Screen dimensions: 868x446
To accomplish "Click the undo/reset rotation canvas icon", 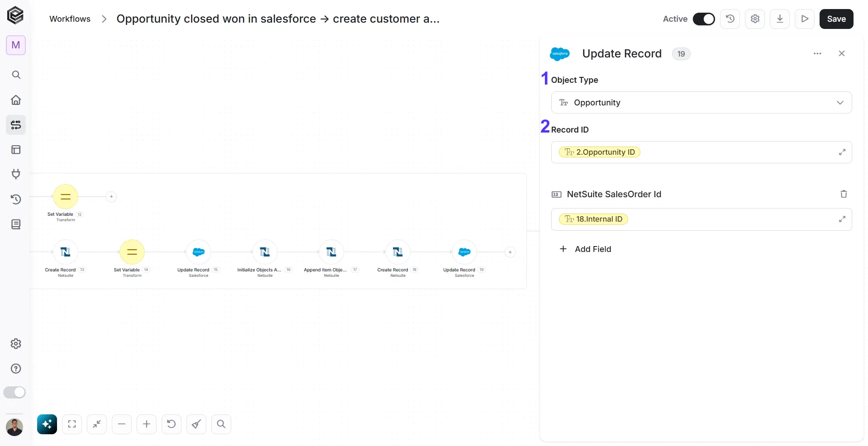I will pos(172,424).
